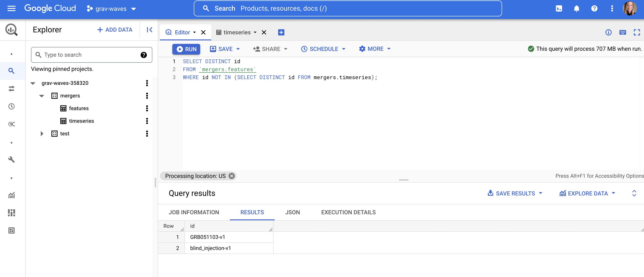644x277 pixels.
Task: Collapse the mergers dataset
Action: (42, 96)
